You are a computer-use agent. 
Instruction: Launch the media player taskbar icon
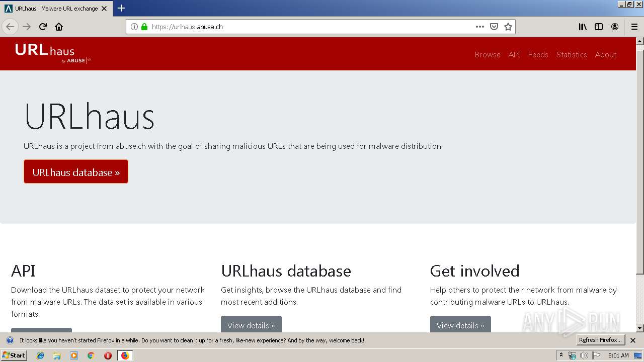pos(74,355)
